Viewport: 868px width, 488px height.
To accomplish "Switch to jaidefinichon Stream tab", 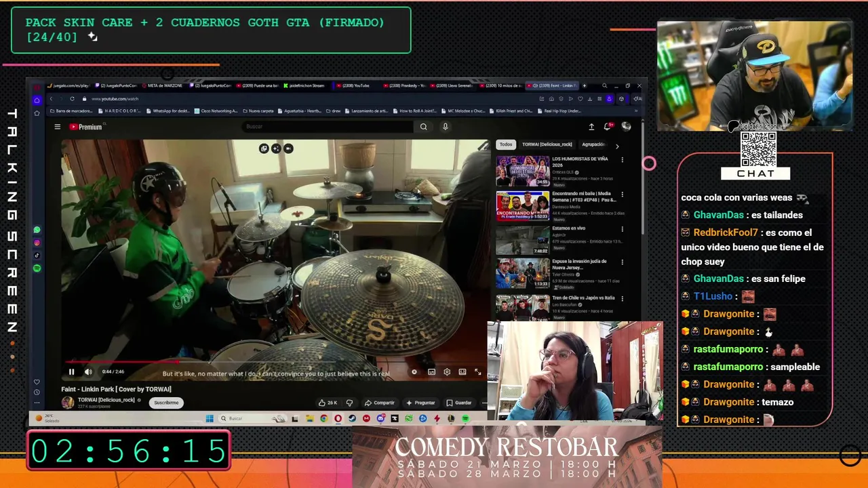I will pyautogui.click(x=307, y=86).
